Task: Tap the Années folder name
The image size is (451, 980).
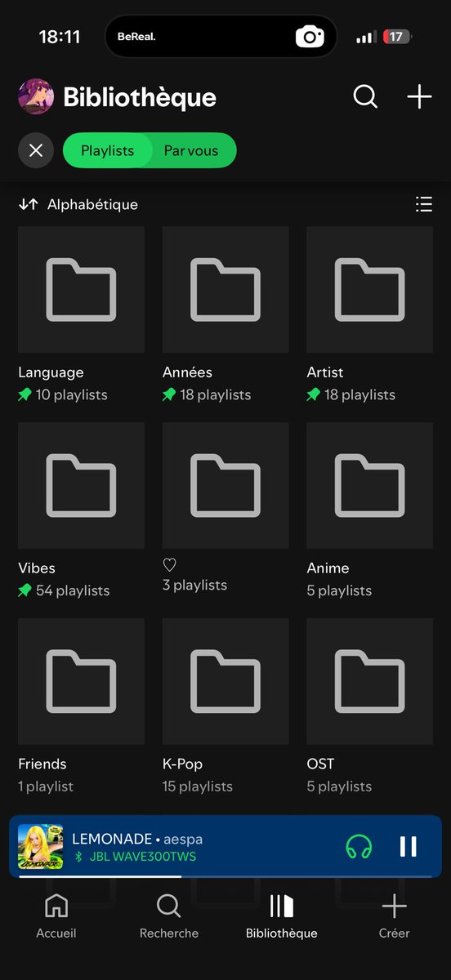Action: [x=187, y=372]
